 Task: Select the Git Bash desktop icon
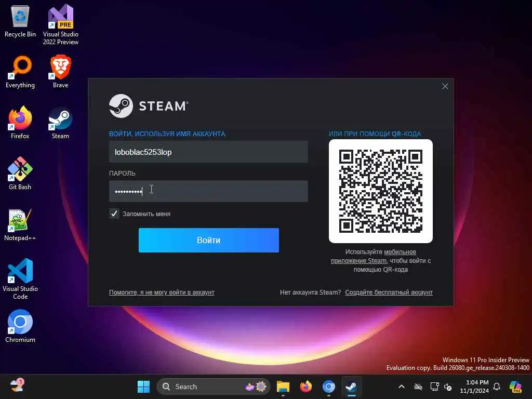(x=20, y=174)
